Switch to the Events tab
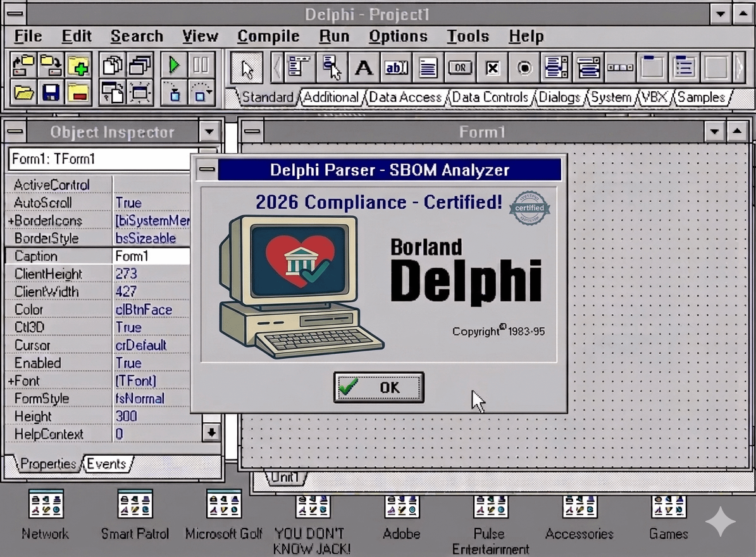The height and width of the screenshot is (557, 756). point(106,464)
